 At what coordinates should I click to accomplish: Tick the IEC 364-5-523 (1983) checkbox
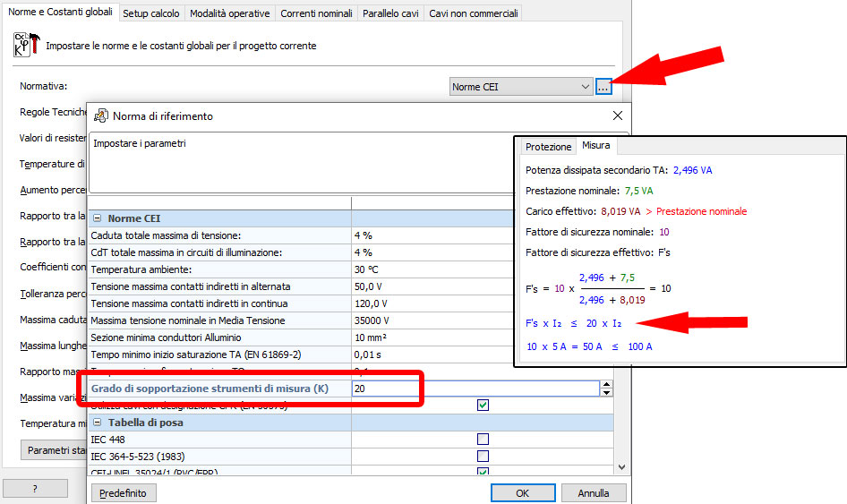[483, 456]
